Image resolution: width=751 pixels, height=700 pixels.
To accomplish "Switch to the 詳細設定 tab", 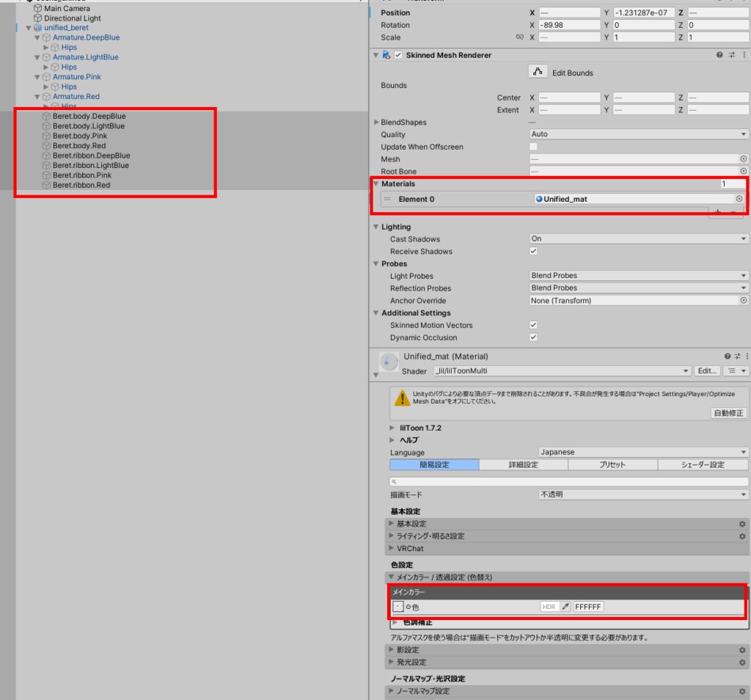I will (524, 464).
